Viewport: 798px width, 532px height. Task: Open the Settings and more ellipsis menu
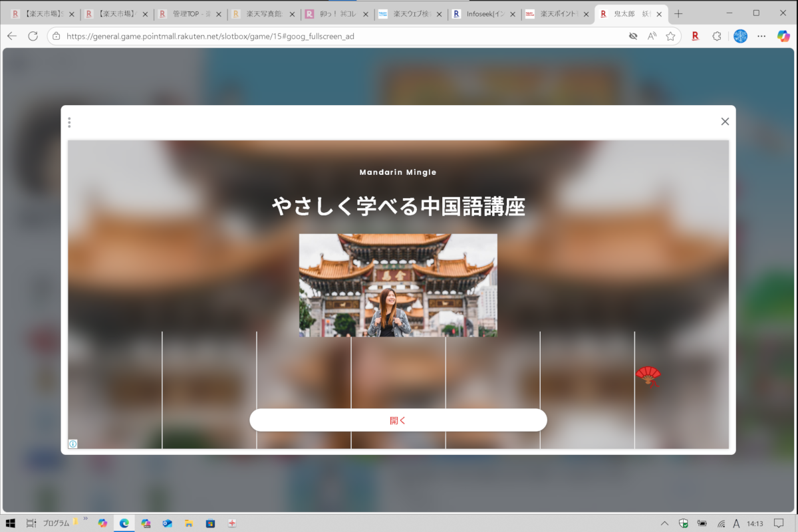[762, 36]
